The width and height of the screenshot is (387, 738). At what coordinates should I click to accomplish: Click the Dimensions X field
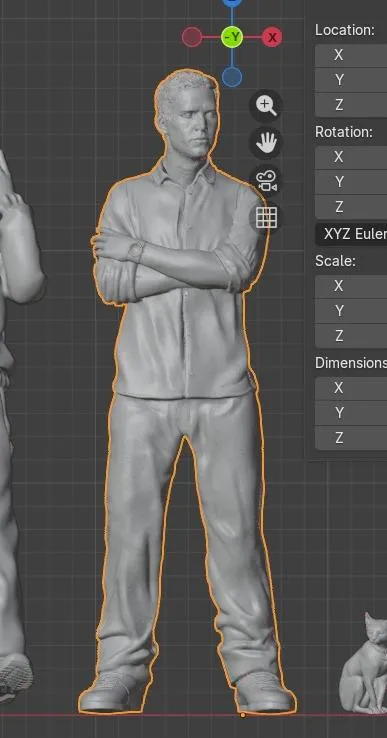pos(351,388)
